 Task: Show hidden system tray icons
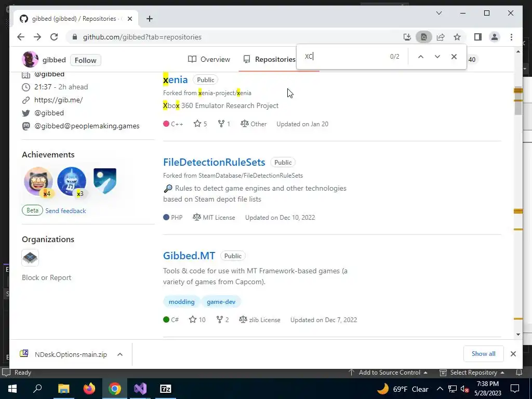click(440, 389)
